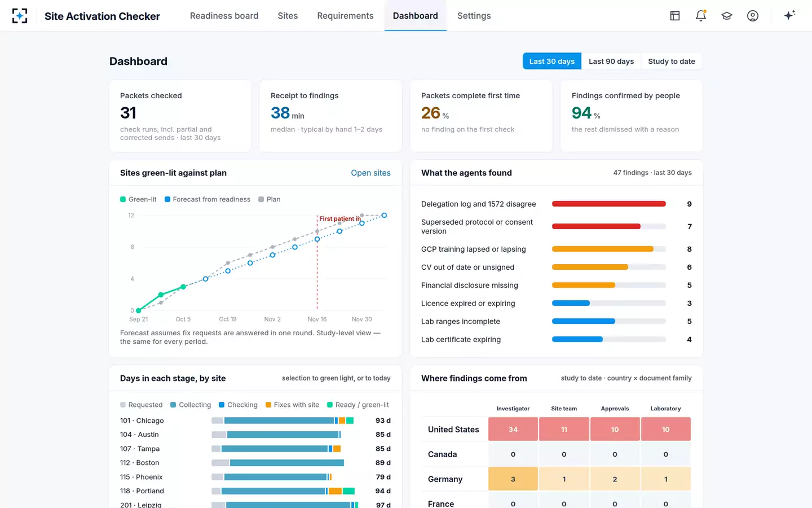Screen dimensions: 812x508
Task: Click the Lab certificate expiring finding
Action: (556, 339)
